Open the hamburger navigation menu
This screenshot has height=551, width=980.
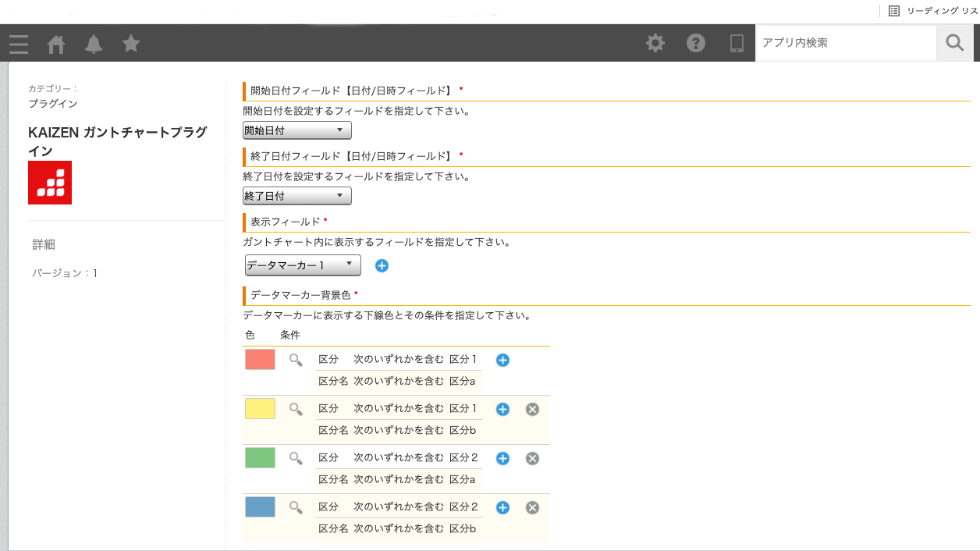(x=19, y=44)
